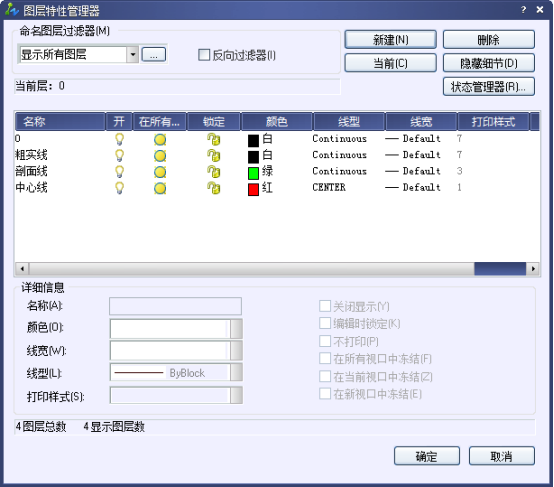
Task: Click the 新建(N) button
Action: click(x=390, y=40)
